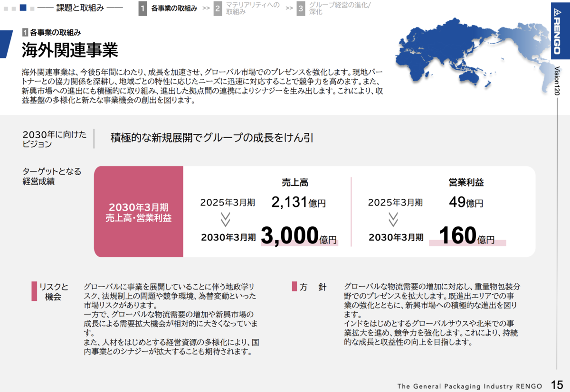Click the intro paragraph starting 海外関連事業は、今後5年間

[x=202, y=86]
